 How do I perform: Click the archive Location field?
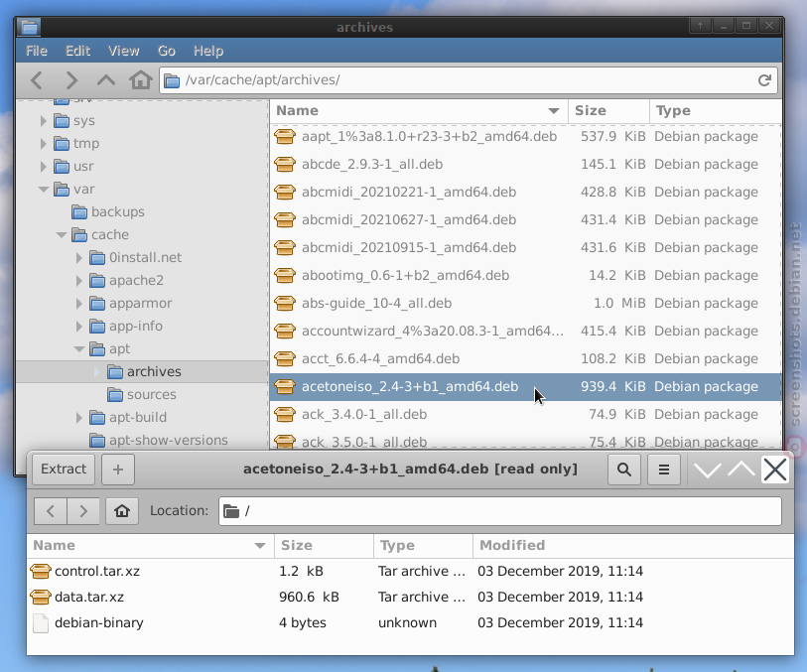coord(500,511)
